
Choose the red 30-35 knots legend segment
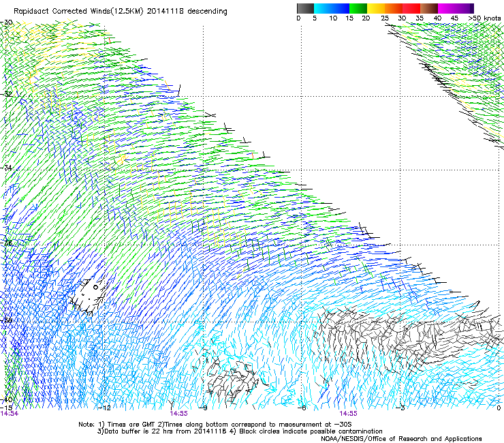point(411,8)
